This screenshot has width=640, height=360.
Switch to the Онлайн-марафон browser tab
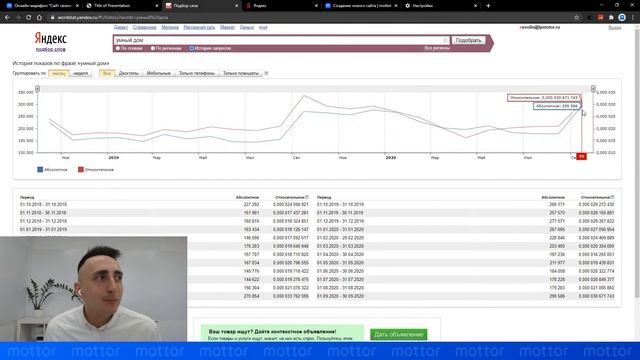[42, 6]
